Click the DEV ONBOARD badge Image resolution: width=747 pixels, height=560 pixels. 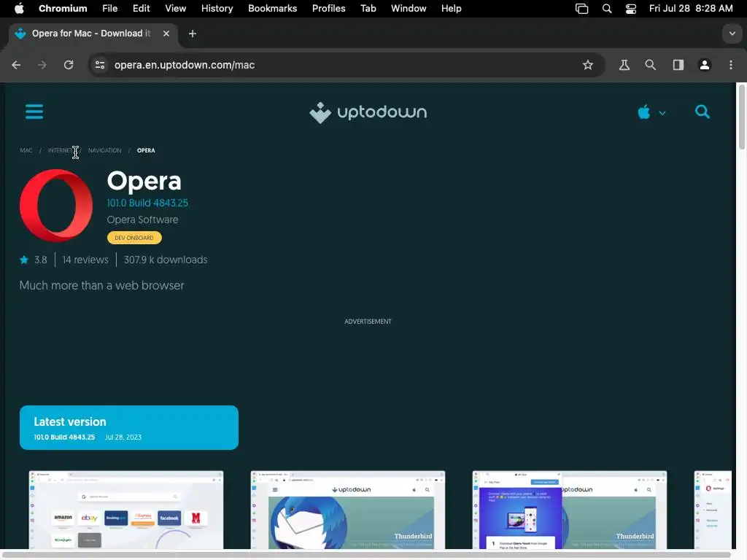[134, 238]
